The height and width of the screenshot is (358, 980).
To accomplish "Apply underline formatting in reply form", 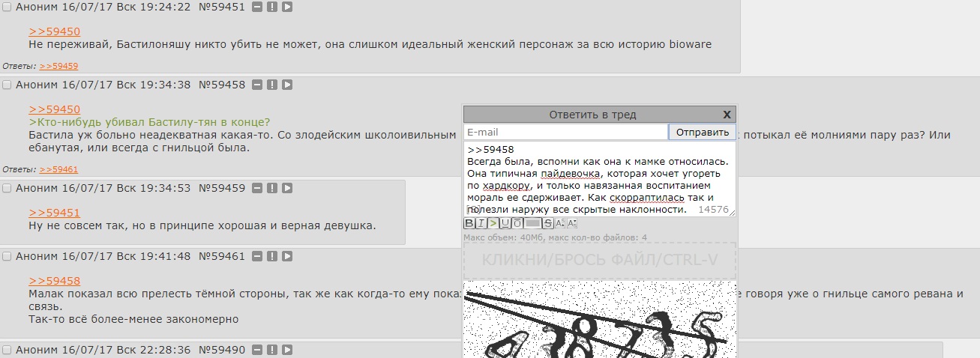I will (505, 223).
